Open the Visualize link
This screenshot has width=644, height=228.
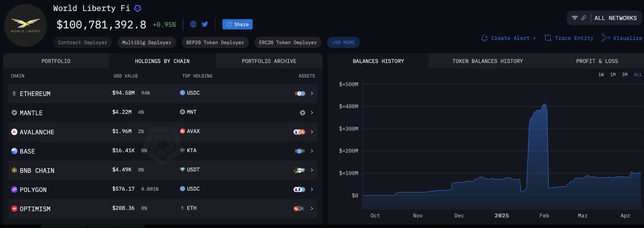[622, 38]
